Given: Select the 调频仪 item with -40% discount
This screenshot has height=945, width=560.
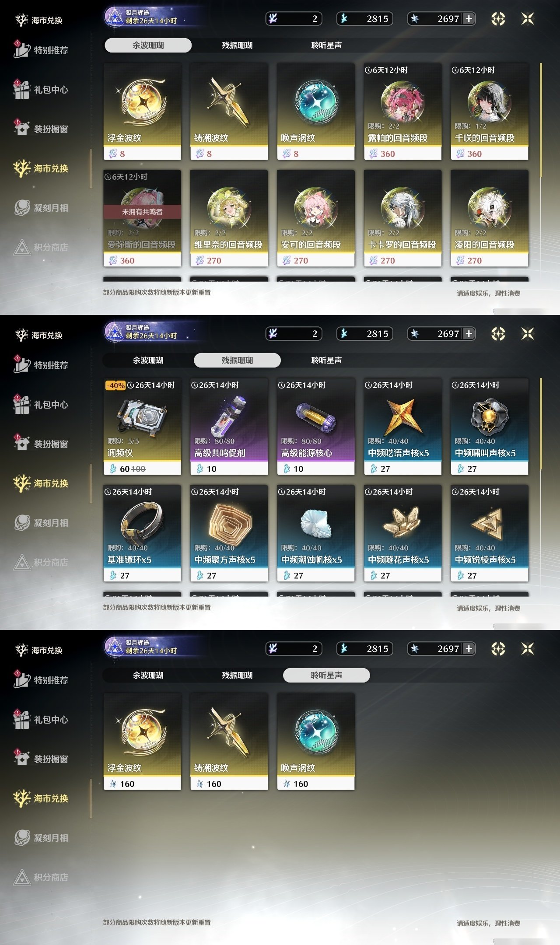Looking at the screenshot, I should click(142, 427).
